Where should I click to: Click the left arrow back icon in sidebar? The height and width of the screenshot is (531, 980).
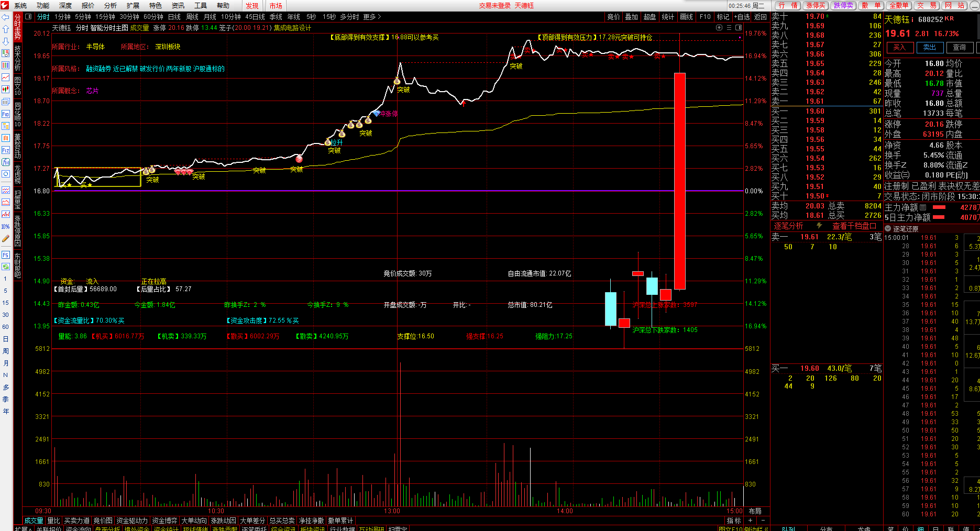click(6, 17)
